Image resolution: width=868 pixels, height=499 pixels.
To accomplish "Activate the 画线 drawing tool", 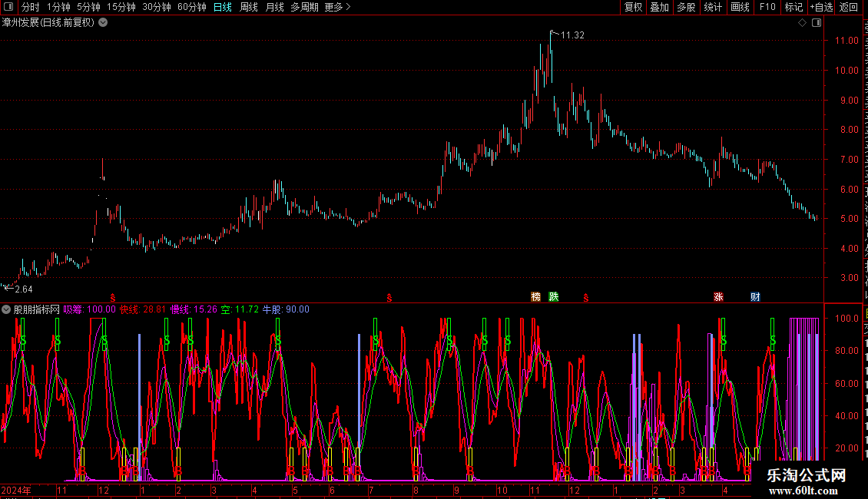I will point(740,7).
